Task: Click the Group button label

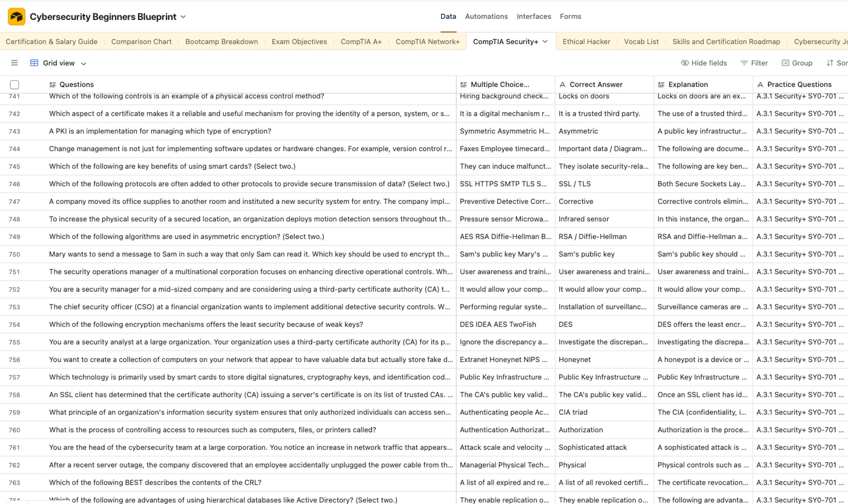Action: click(x=802, y=63)
